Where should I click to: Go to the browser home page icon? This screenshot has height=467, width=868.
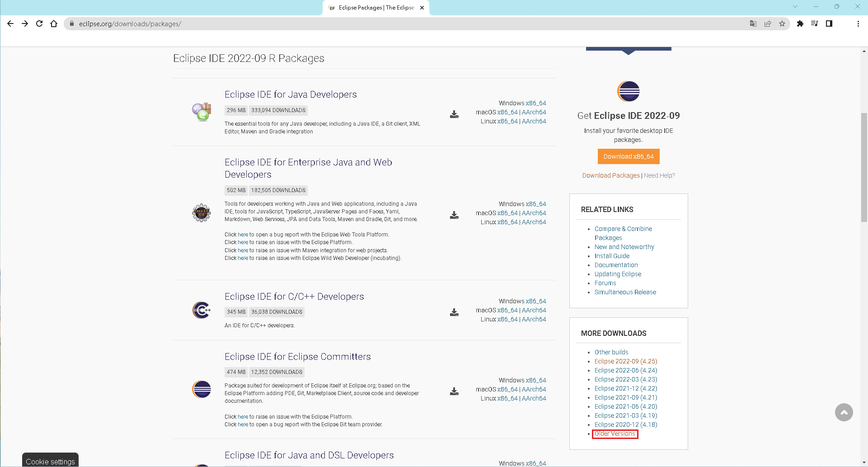[x=54, y=24]
